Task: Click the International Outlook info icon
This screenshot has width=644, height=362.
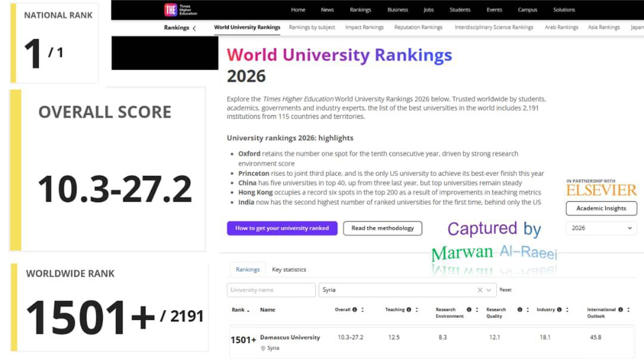Action: (621, 310)
